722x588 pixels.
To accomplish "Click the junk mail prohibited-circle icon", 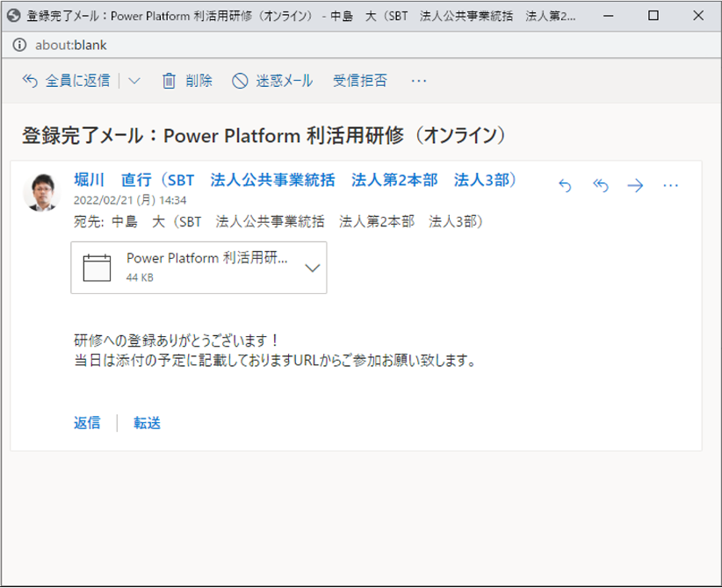I will [240, 81].
